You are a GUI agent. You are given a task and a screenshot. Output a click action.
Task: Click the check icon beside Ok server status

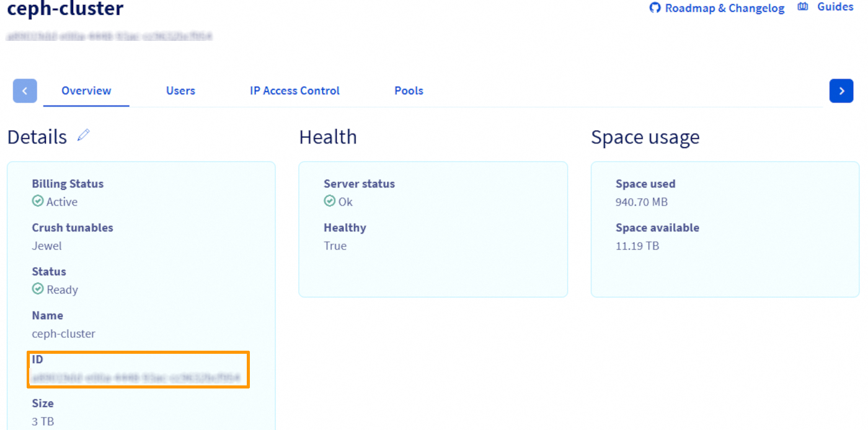[x=330, y=201]
